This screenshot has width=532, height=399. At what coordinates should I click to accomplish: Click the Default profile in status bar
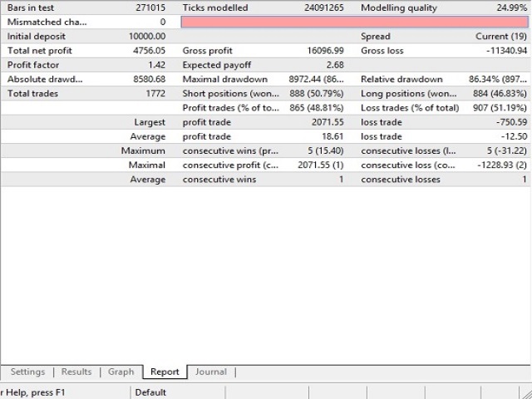click(x=150, y=392)
